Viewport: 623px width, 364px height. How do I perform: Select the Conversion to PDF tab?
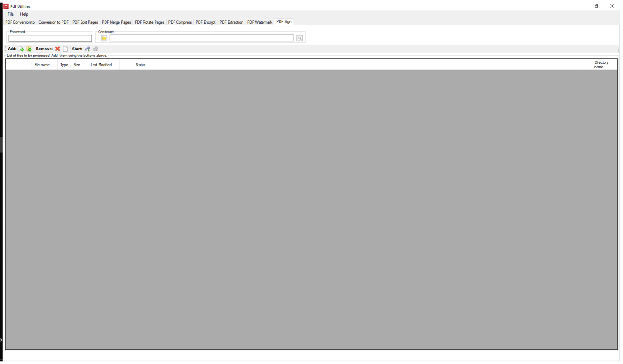(x=53, y=22)
